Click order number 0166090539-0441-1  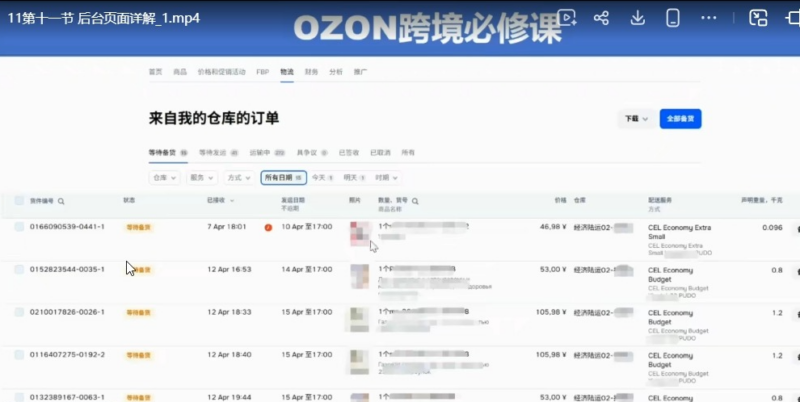coord(67,227)
